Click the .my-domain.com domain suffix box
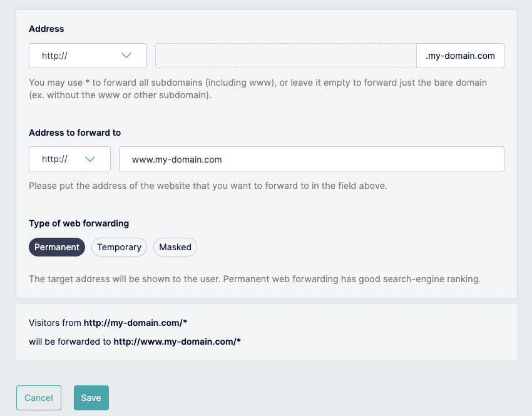Image resolution: width=532 pixels, height=416 pixels. coord(460,56)
